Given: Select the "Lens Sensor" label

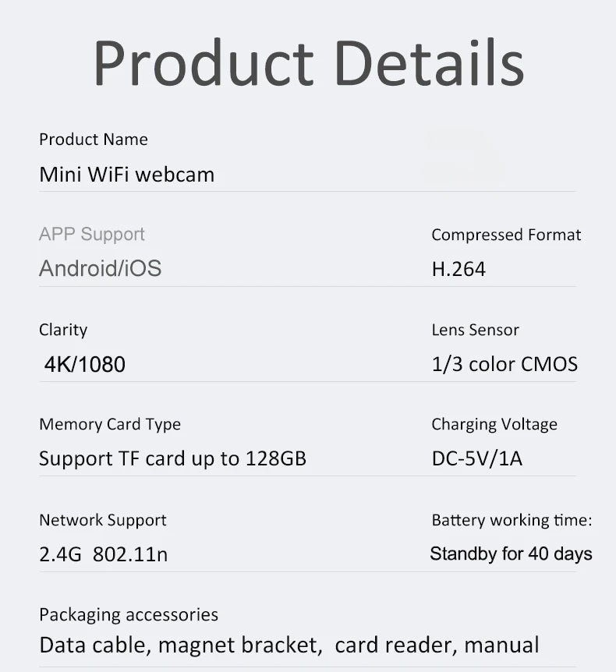Looking at the screenshot, I should pyautogui.click(x=475, y=330).
